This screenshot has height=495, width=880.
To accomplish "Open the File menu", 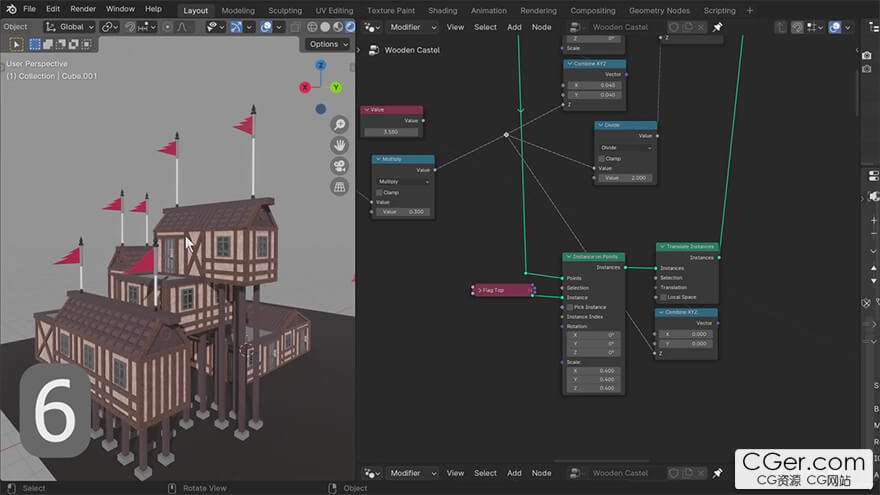I will (29, 9).
